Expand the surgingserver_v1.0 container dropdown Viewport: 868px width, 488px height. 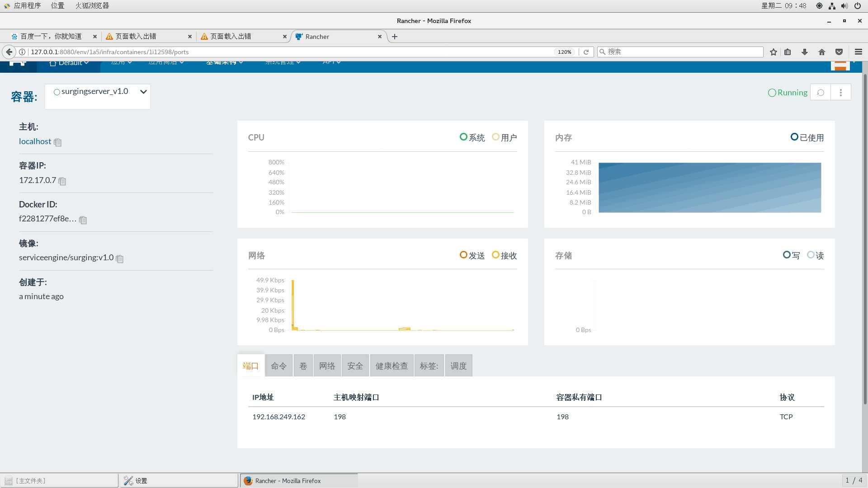tap(142, 92)
